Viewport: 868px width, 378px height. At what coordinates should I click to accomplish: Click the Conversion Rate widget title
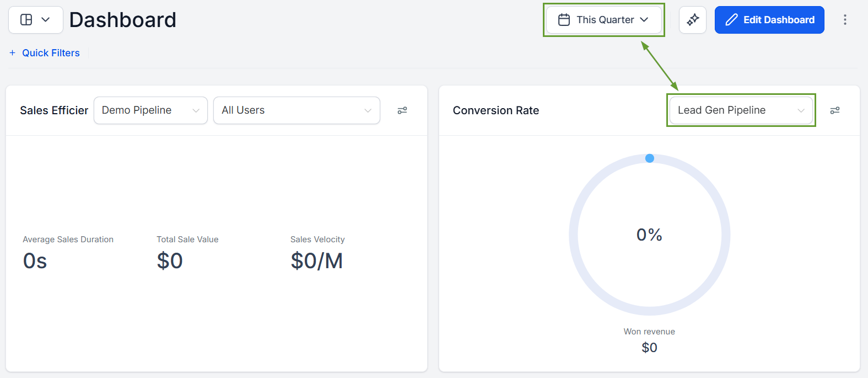coord(496,110)
